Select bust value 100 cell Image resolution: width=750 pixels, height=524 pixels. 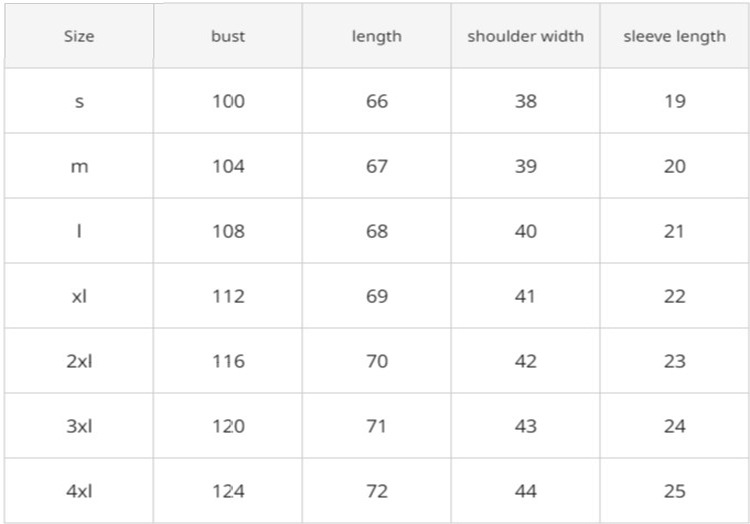point(228,101)
